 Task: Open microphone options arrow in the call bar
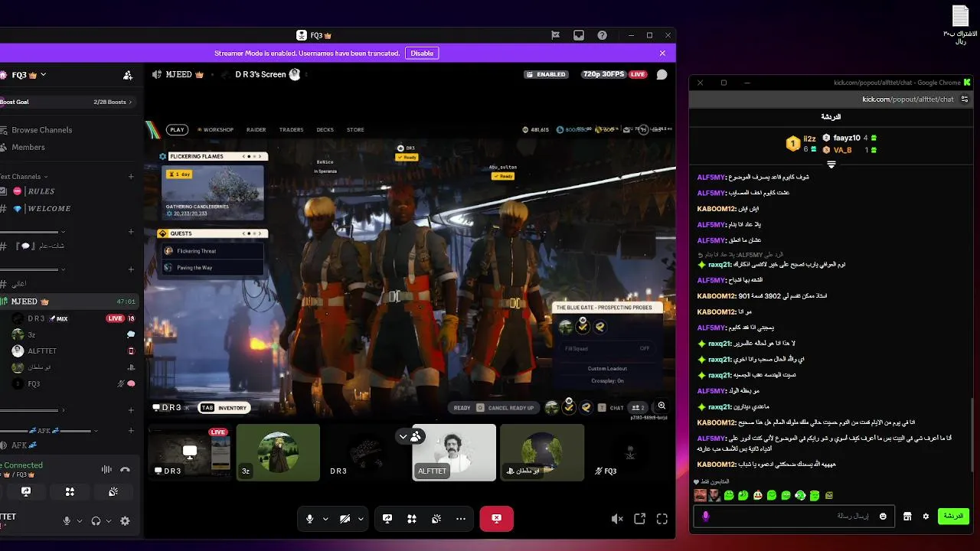[325, 519]
